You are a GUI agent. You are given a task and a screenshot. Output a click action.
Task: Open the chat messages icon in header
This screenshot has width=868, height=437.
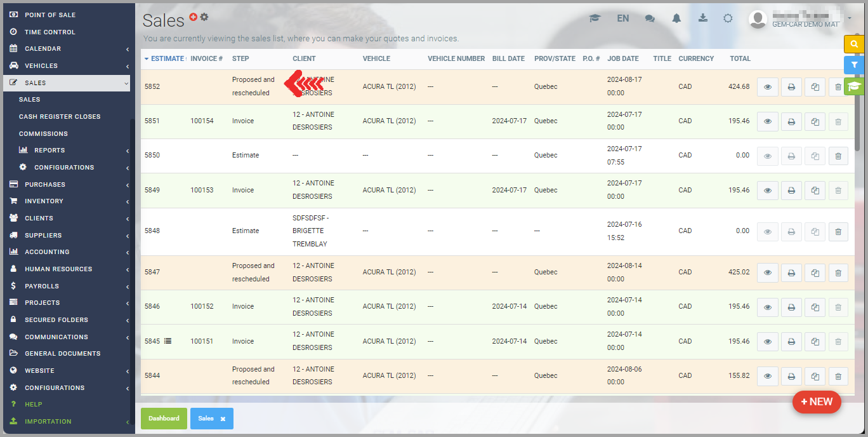click(x=650, y=18)
